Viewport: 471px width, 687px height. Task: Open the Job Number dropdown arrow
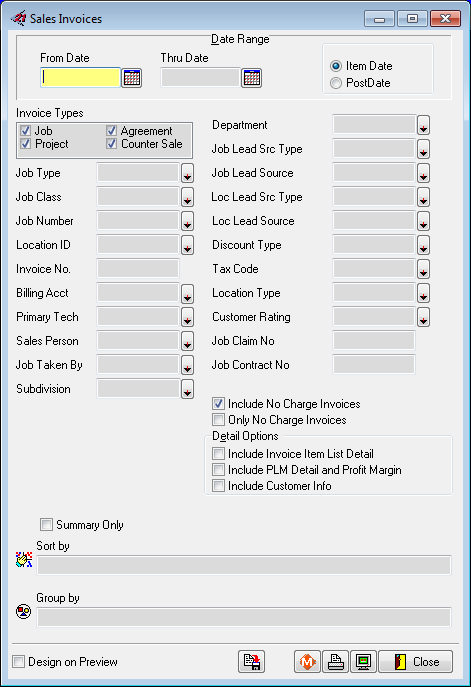coord(188,221)
